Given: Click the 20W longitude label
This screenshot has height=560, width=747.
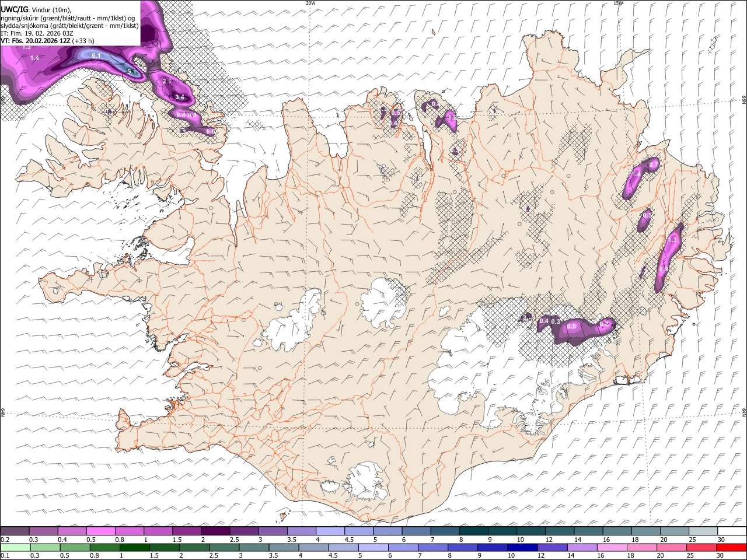Looking at the screenshot, I should (310, 3).
